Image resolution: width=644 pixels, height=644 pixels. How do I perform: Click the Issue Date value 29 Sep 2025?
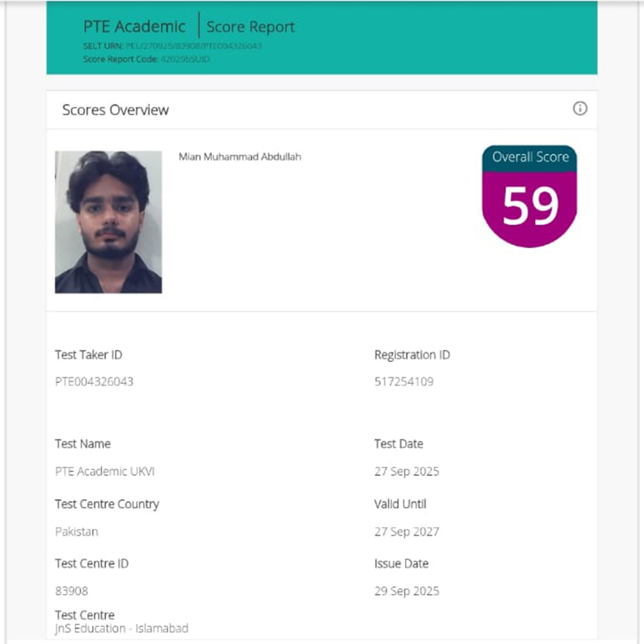click(406, 591)
